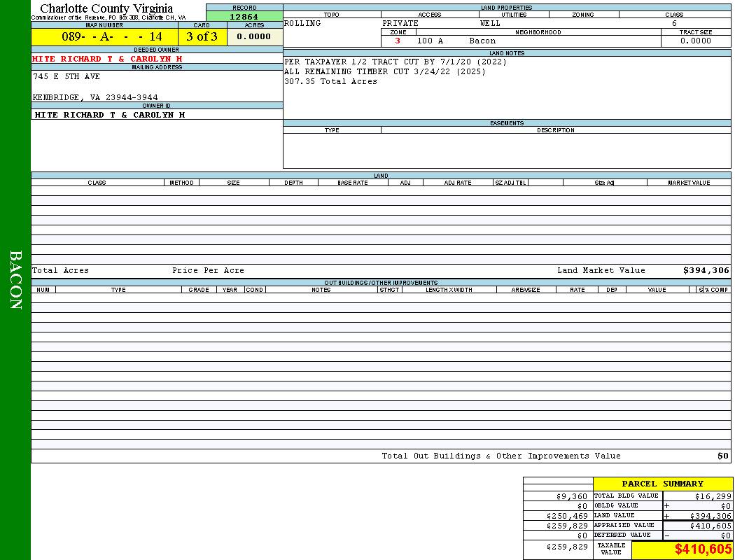735x560 pixels.
Task: Click the Tract Size value field
Action: [695, 41]
